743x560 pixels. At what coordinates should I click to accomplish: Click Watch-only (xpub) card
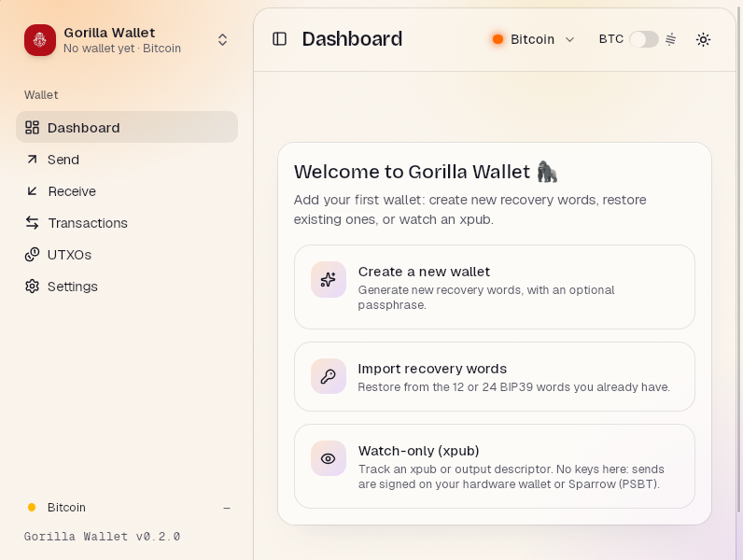[494, 466]
